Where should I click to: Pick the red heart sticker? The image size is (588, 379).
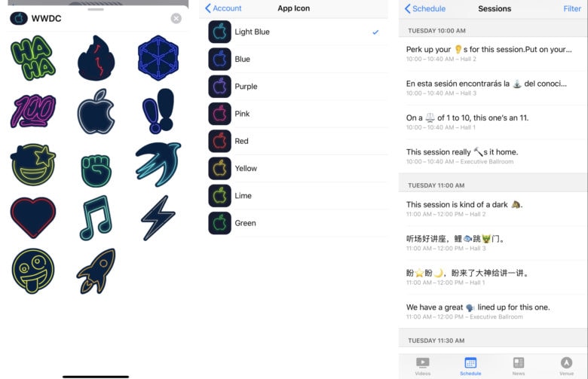tap(33, 218)
